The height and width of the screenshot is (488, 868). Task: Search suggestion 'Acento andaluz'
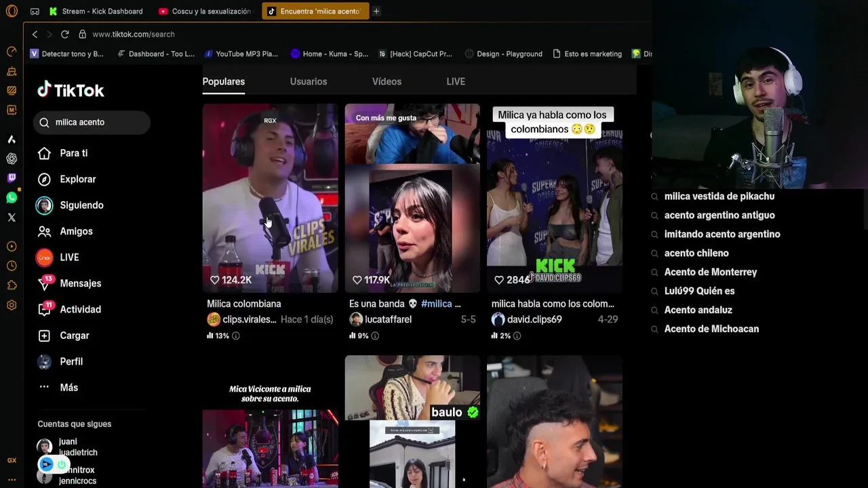[698, 310]
